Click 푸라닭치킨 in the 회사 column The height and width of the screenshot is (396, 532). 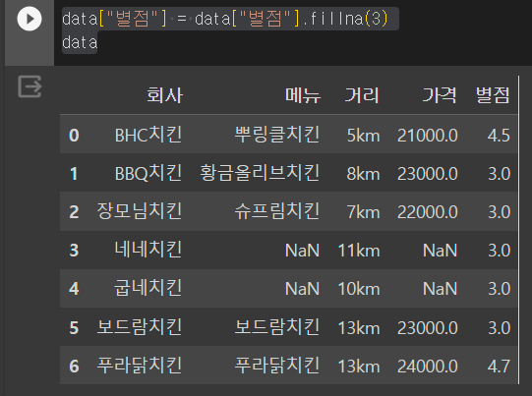[140, 366]
